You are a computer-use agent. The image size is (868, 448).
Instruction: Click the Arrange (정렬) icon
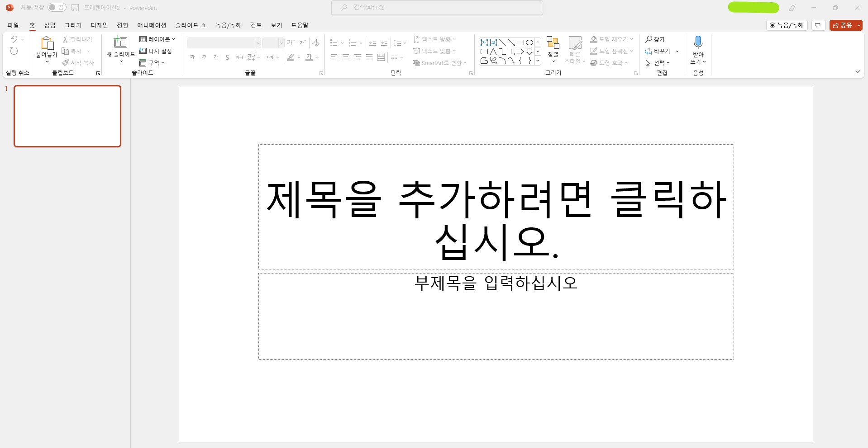553,42
